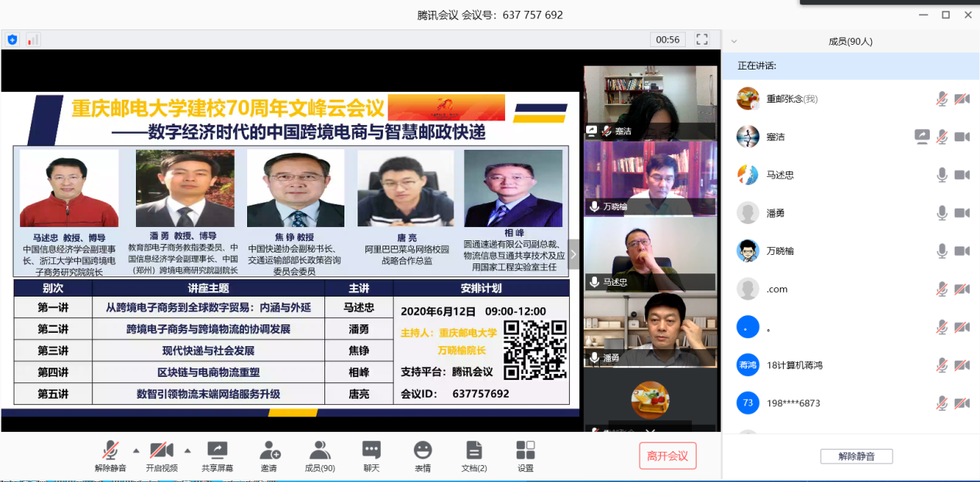This screenshot has width=980, height=482.
Task: Expand video options arrow beside 开启视频
Action: [187, 450]
